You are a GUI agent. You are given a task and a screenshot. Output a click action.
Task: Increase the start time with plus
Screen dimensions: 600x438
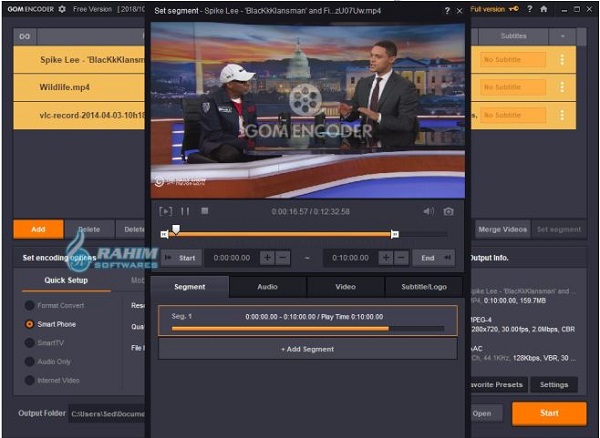click(x=267, y=258)
